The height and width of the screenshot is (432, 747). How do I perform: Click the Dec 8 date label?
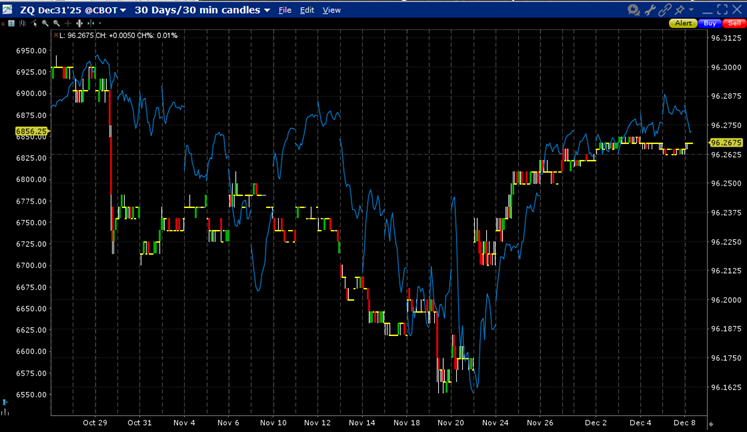685,422
